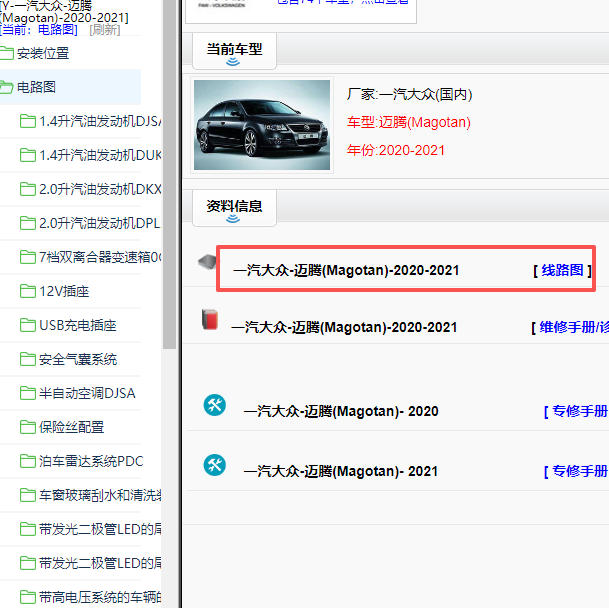Image resolution: width=609 pixels, height=608 pixels.
Task: Click the gray chip icon for 线路图 row
Action: point(207,262)
